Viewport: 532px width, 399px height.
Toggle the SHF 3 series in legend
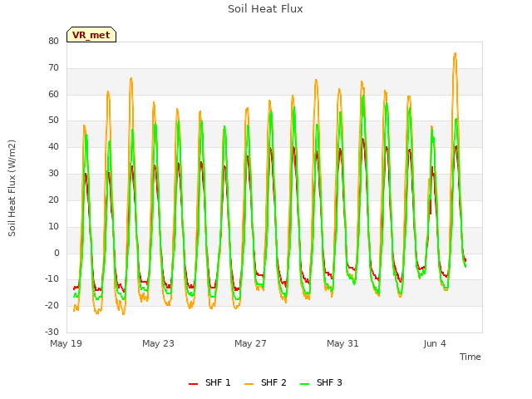[321, 382]
